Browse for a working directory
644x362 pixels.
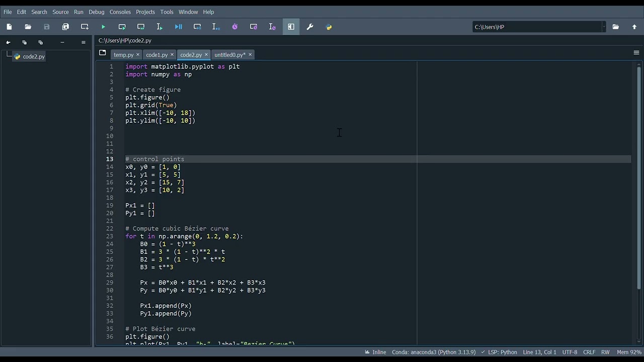[615, 27]
